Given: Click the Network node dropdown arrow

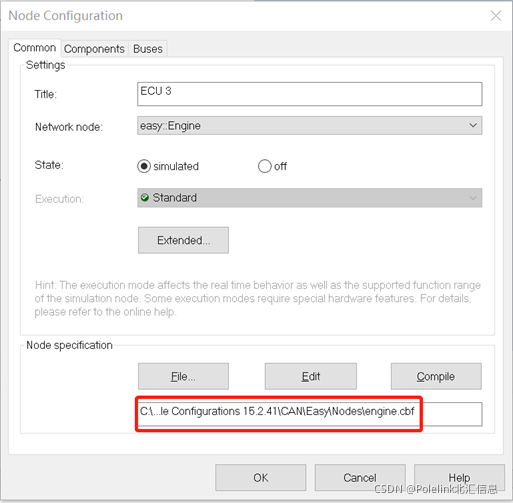Looking at the screenshot, I should tap(473, 126).
